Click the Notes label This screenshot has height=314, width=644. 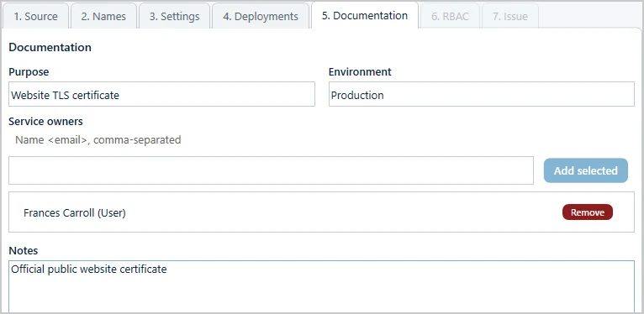point(23,250)
